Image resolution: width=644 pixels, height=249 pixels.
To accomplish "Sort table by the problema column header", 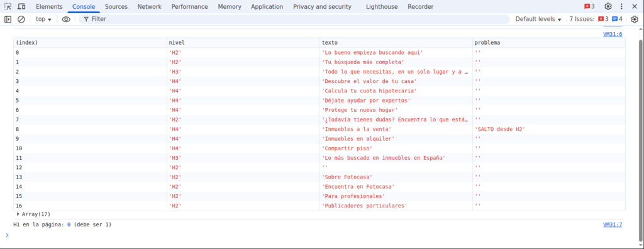I will point(548,43).
